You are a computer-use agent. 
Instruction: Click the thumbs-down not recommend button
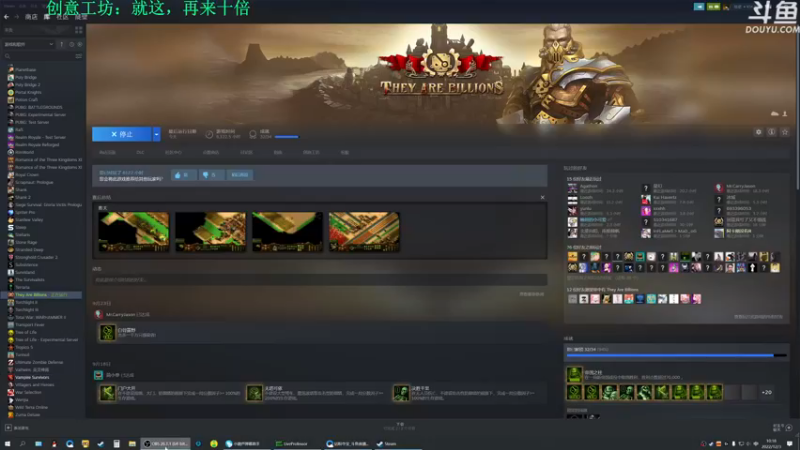pos(211,175)
